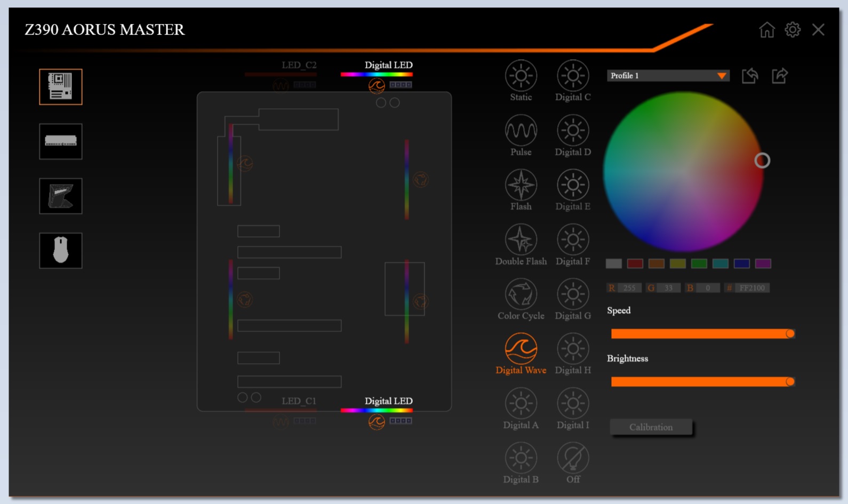Close the RGB Fusion window
Screen dimensions: 848x504
tap(818, 29)
